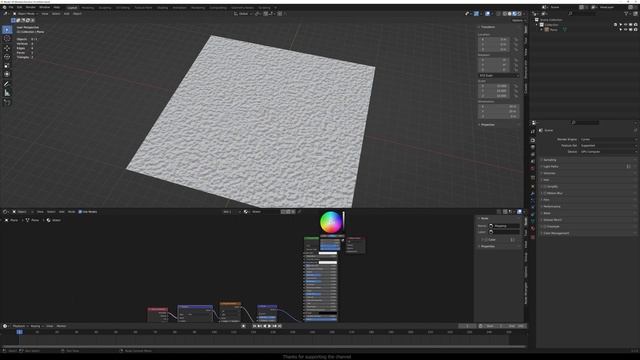Open the node editor Add menu
The image size is (640, 360).
[x=62, y=212]
